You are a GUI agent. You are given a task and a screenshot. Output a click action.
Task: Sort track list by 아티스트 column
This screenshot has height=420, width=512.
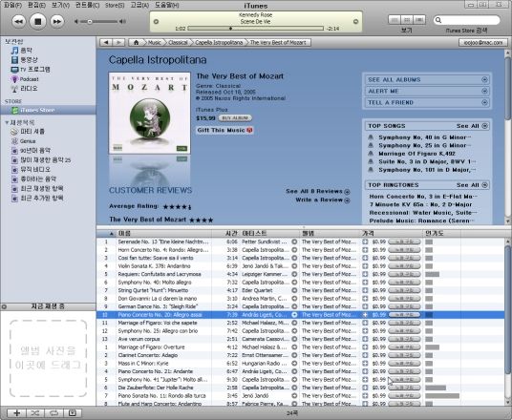pos(269,233)
